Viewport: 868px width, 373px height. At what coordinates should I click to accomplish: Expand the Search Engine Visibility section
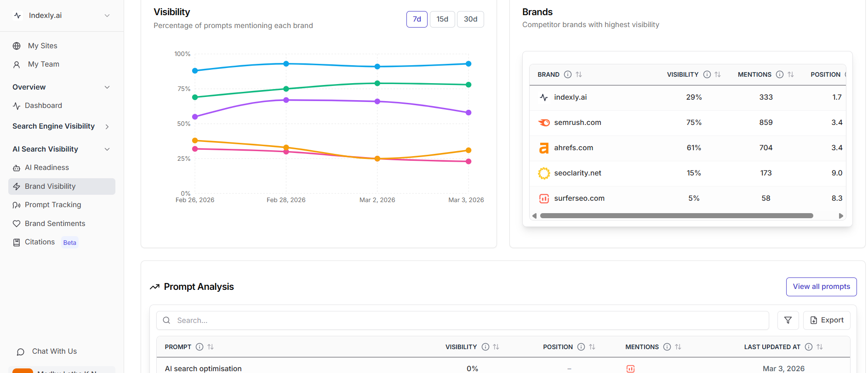[107, 126]
